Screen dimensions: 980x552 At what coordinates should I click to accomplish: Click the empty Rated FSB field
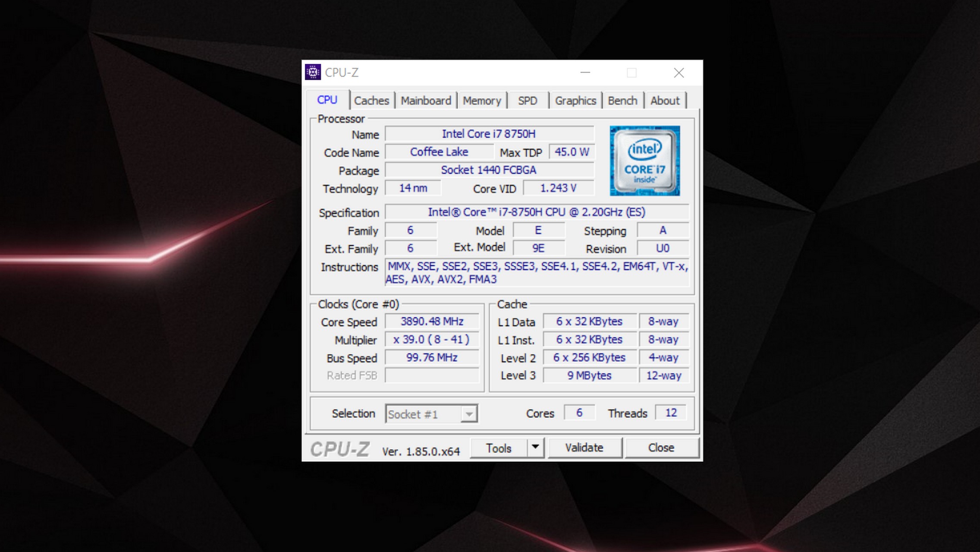432,375
